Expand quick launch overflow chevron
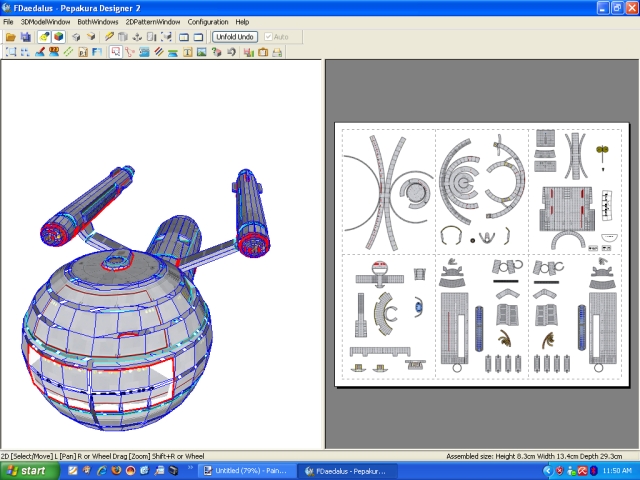This screenshot has width=640, height=480. click(190, 468)
